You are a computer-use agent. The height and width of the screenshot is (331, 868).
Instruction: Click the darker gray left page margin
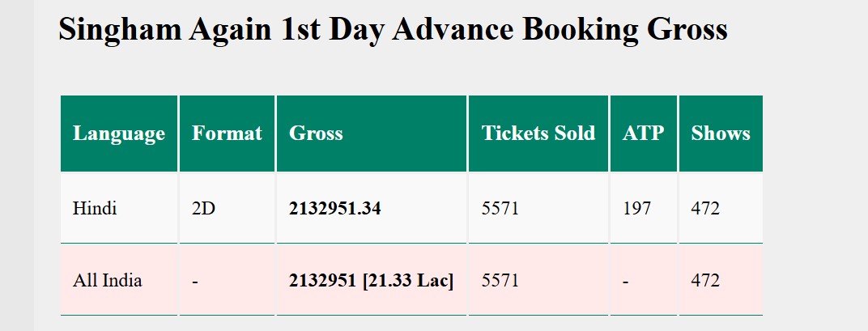[x=16, y=162]
